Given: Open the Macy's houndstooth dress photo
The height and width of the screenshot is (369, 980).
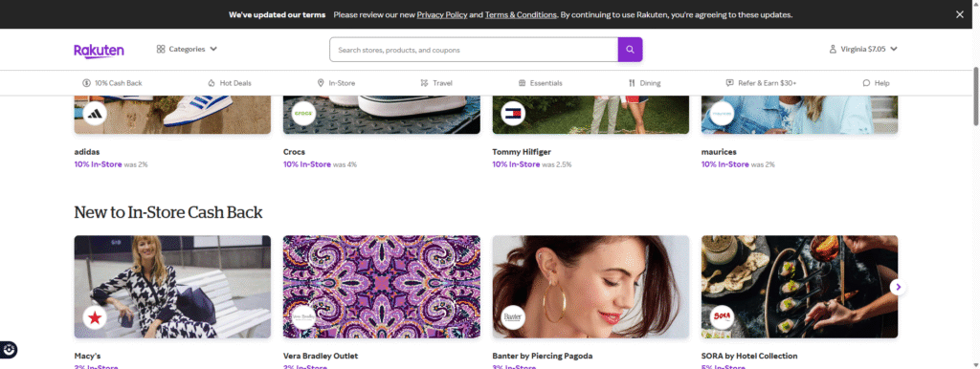Looking at the screenshot, I should coord(172,287).
